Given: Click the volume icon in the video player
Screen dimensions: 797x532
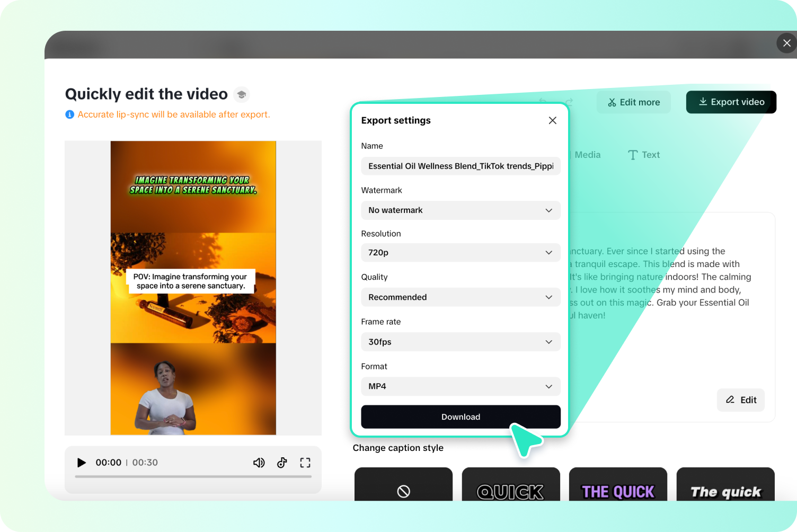Looking at the screenshot, I should coord(259,462).
